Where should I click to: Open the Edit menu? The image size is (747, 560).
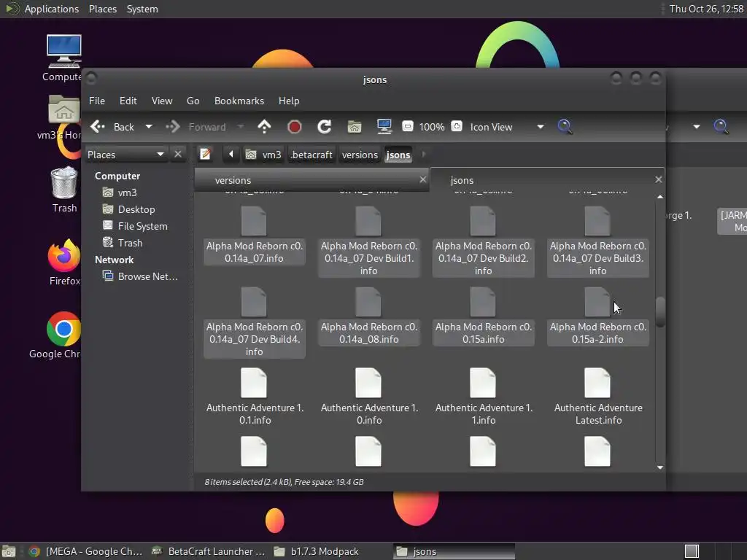(x=128, y=101)
